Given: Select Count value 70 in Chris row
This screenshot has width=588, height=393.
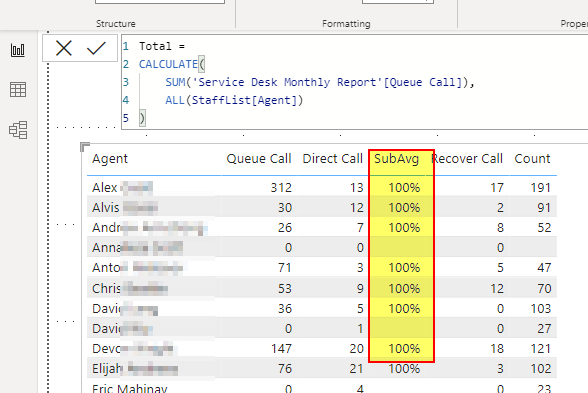Looking at the screenshot, I should (x=544, y=288).
